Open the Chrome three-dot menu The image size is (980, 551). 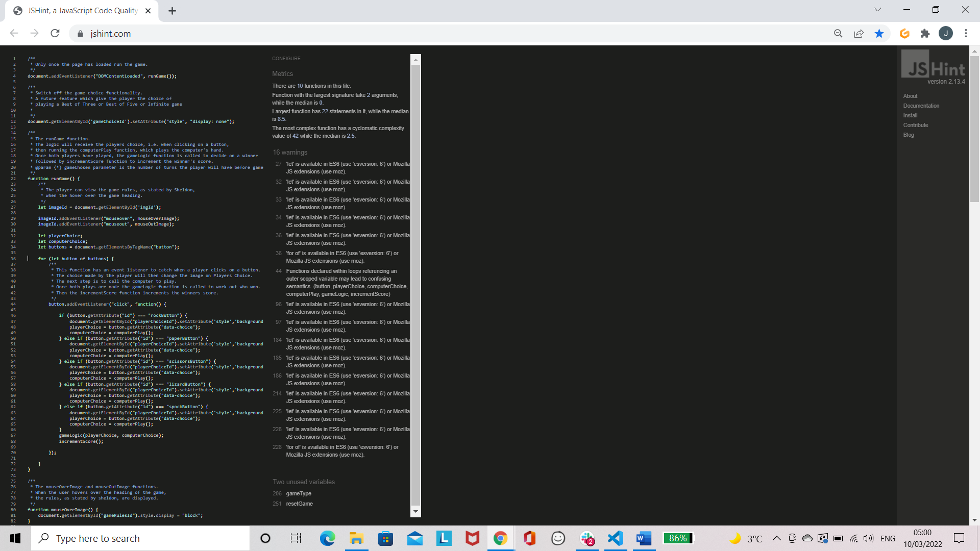[x=966, y=33]
